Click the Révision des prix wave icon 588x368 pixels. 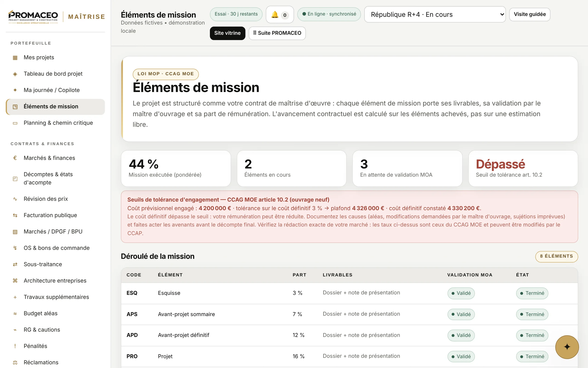(15, 199)
